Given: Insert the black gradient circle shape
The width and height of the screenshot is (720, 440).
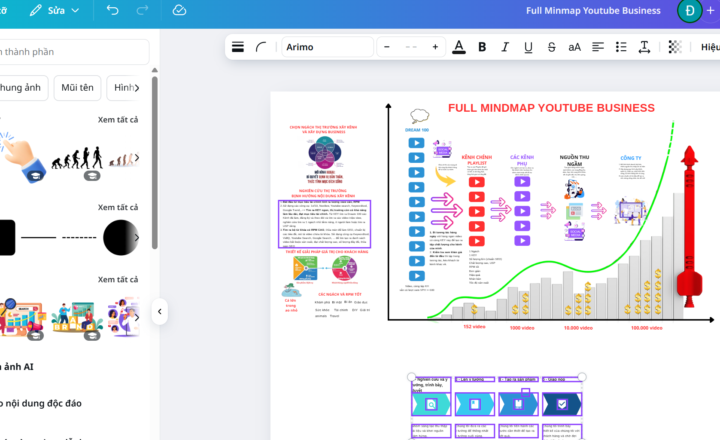Looking at the screenshot, I should 120,237.
